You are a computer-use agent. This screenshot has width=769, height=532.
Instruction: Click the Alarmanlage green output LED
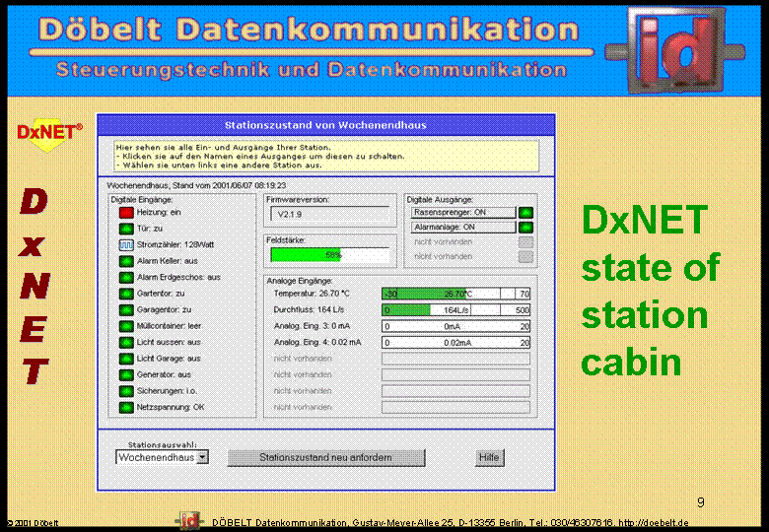pos(525,228)
